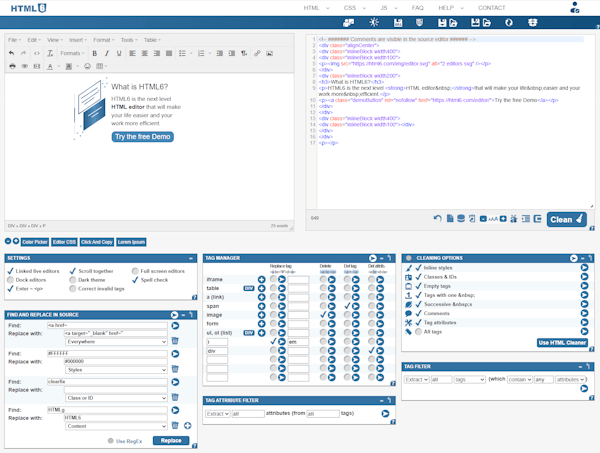
Task: Click the HTML g find input field
Action: (x=108, y=410)
